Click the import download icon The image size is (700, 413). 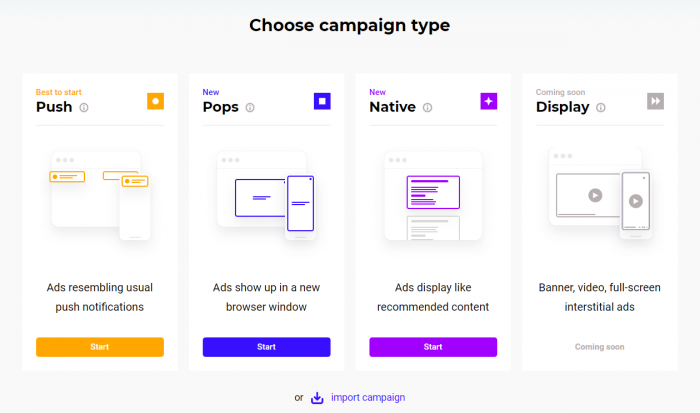click(317, 397)
